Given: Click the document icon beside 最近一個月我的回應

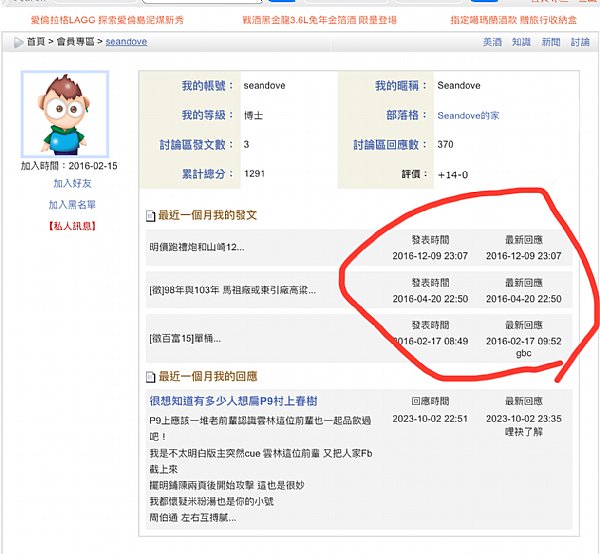Looking at the screenshot, I should click(x=150, y=377).
